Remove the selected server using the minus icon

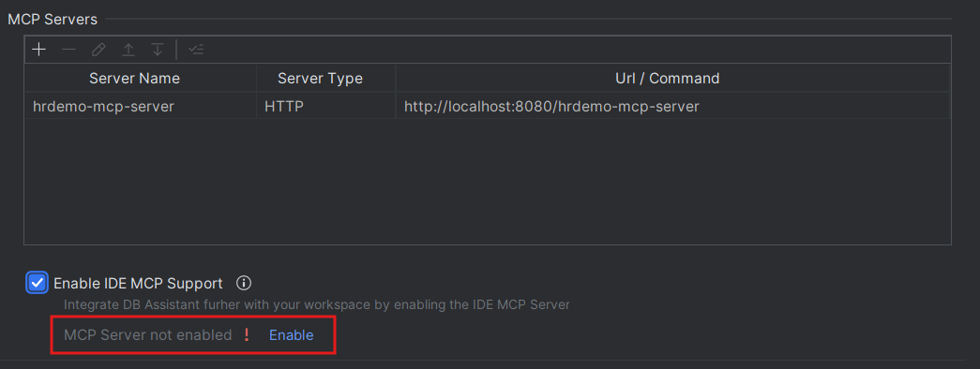68,50
